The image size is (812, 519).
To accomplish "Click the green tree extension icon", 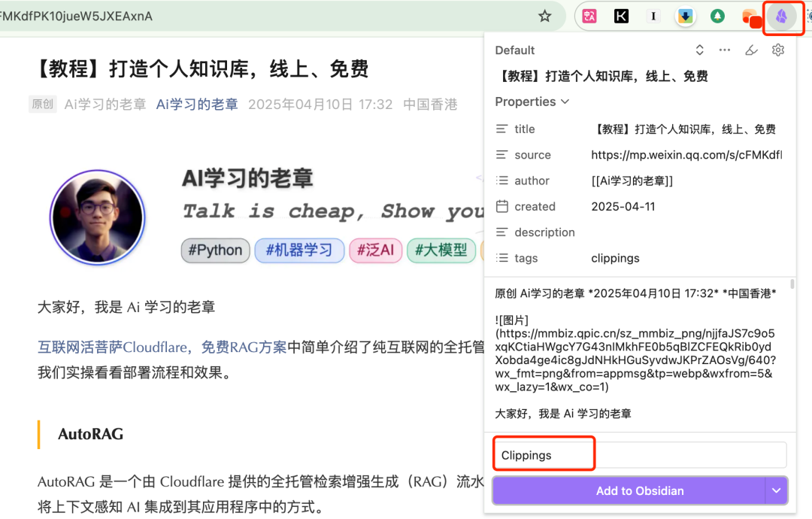I will (x=717, y=15).
